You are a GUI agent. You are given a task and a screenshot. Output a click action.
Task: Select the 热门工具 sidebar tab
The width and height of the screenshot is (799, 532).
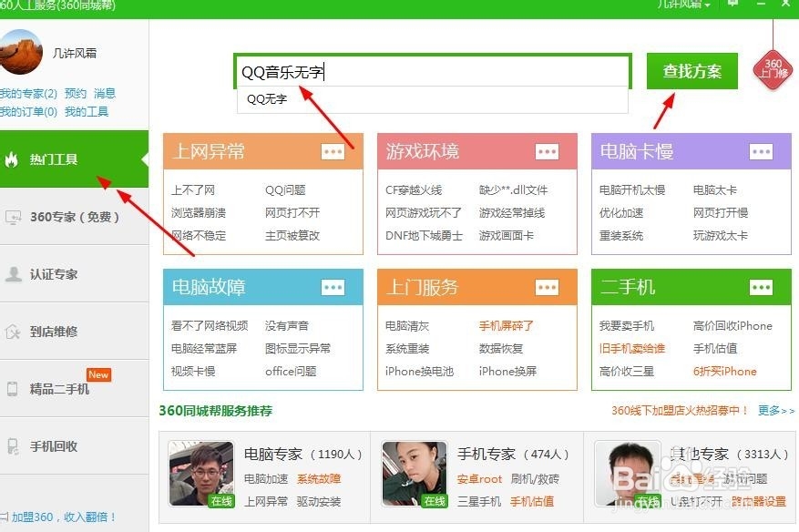click(x=75, y=159)
